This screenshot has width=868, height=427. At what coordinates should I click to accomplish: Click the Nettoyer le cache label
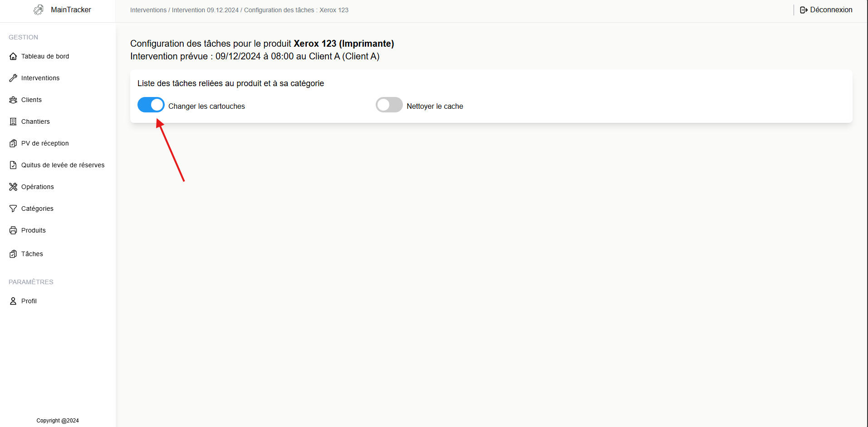[x=435, y=106]
